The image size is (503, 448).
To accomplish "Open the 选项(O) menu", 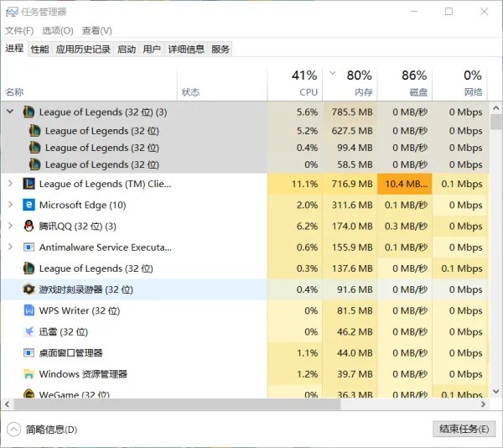I will click(x=57, y=31).
